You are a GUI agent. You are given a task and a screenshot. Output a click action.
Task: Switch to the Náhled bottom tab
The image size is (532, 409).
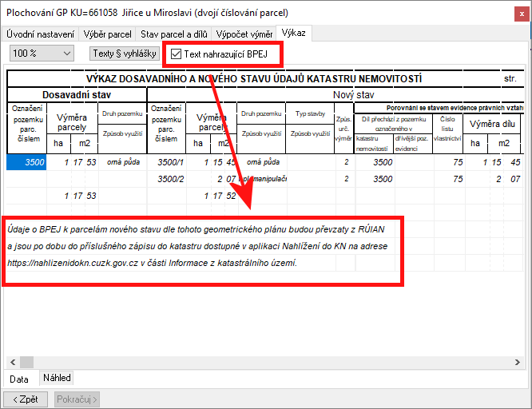57,378
